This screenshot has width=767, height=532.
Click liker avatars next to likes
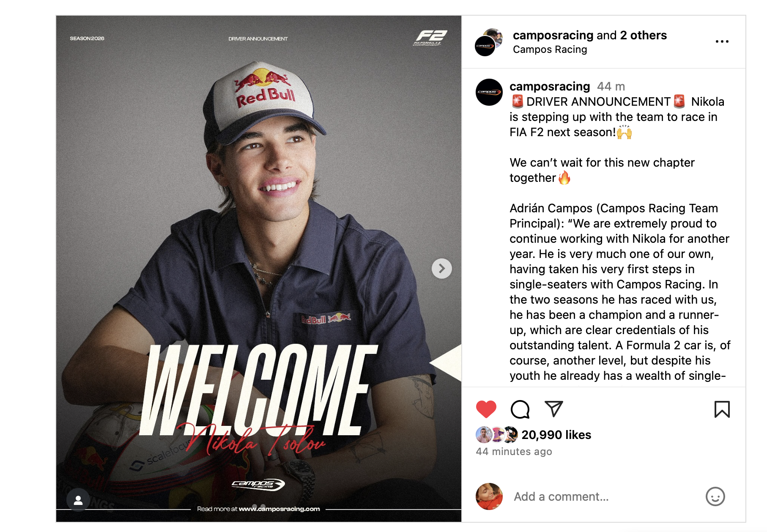(496, 434)
